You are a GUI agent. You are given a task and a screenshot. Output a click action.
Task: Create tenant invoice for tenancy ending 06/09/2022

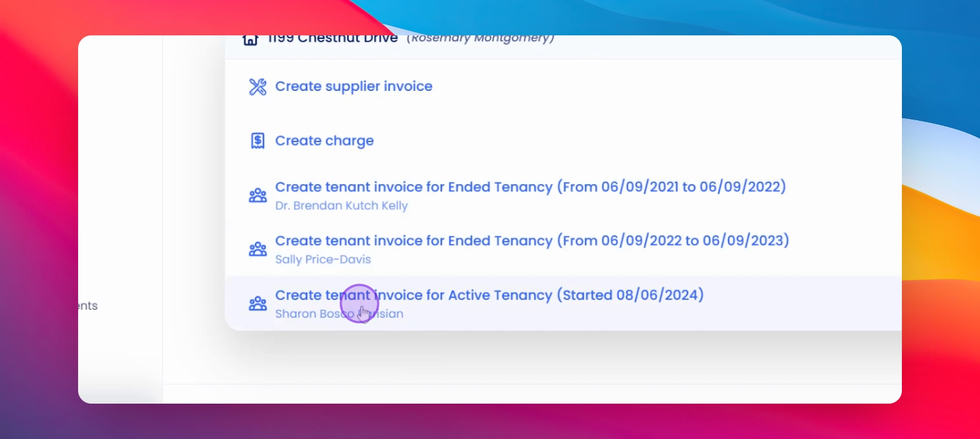click(x=530, y=187)
